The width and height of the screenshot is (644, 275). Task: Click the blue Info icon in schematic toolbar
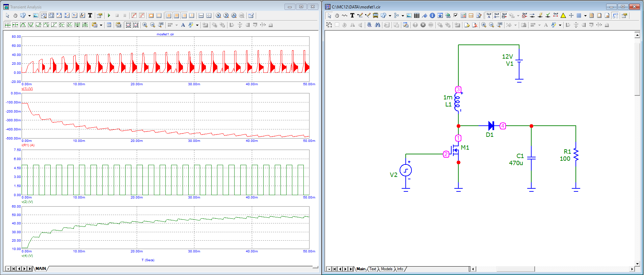[432, 16]
